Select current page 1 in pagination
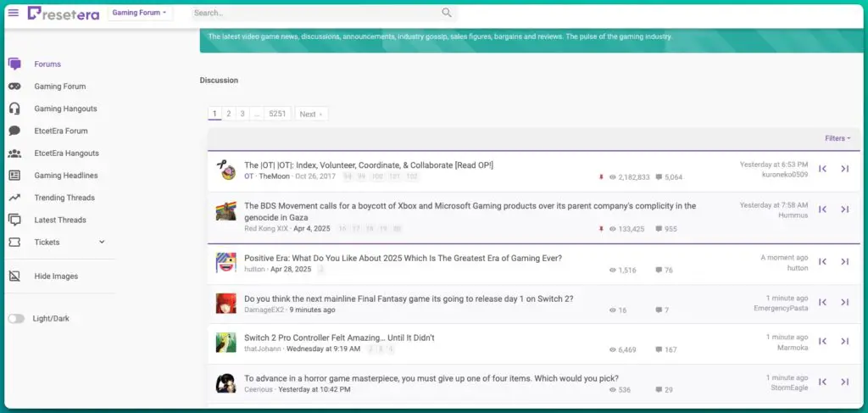 click(x=214, y=114)
